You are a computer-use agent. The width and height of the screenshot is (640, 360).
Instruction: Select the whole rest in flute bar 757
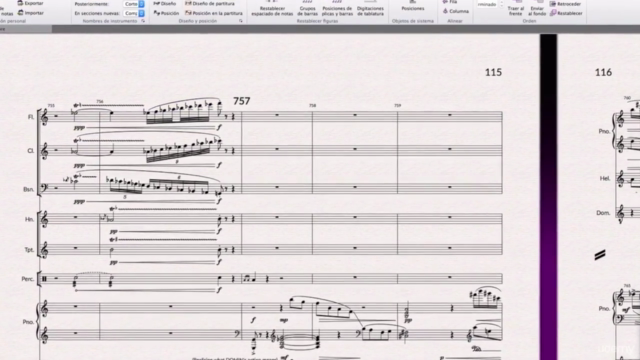[277, 115]
